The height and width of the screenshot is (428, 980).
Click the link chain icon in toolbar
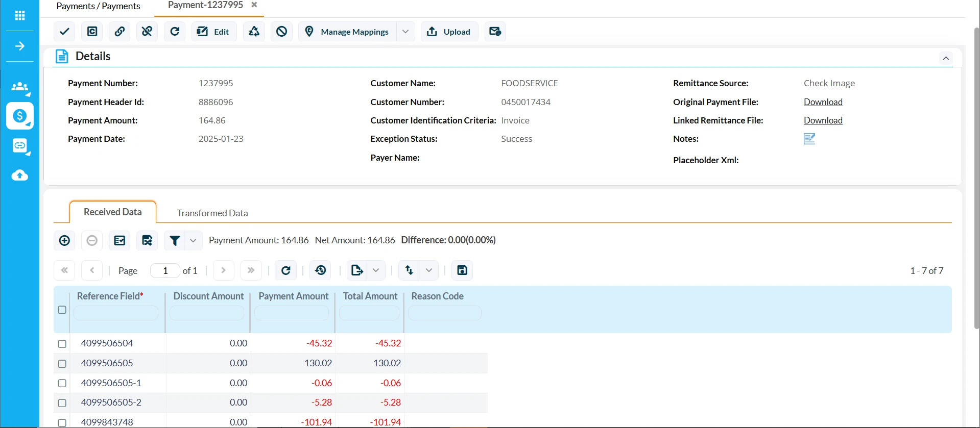(119, 32)
